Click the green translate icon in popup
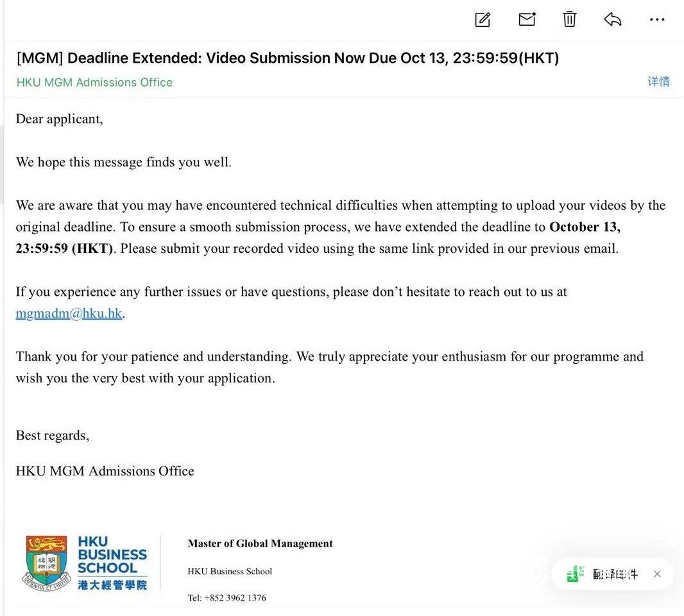Image resolution: width=684 pixels, height=616 pixels. pyautogui.click(x=576, y=574)
